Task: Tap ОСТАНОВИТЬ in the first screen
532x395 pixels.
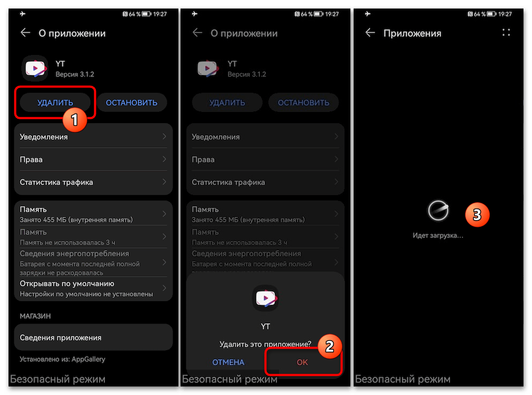Action: tap(132, 102)
